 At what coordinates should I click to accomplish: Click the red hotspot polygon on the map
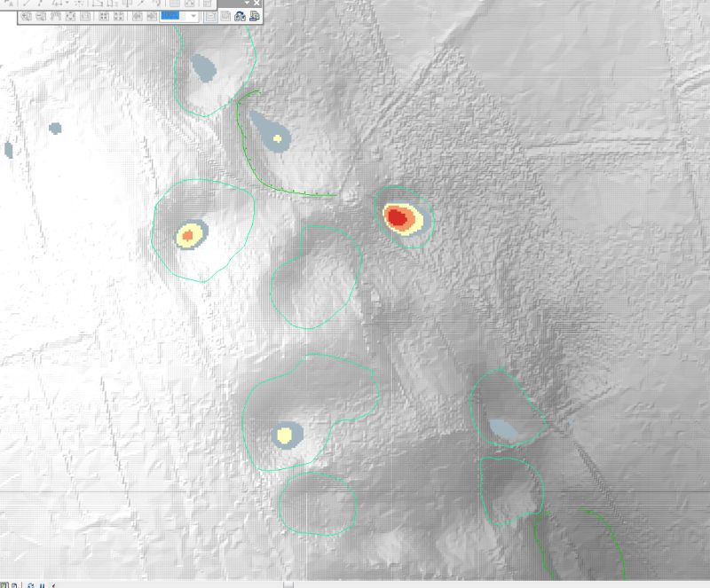pos(398,216)
